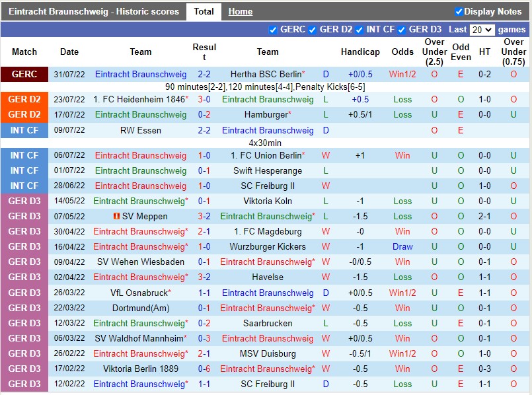Uncheck the GERC filter checkbox
The width and height of the screenshot is (532, 395).
(273, 30)
